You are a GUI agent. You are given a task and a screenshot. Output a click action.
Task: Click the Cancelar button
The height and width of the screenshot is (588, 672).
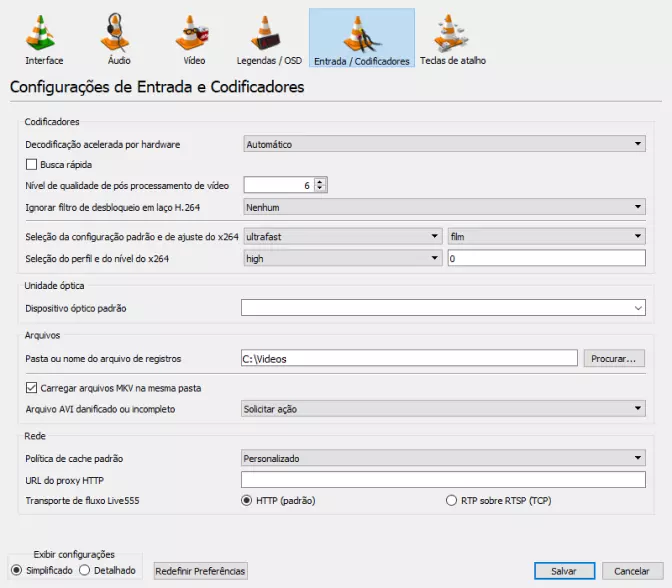coord(632,571)
